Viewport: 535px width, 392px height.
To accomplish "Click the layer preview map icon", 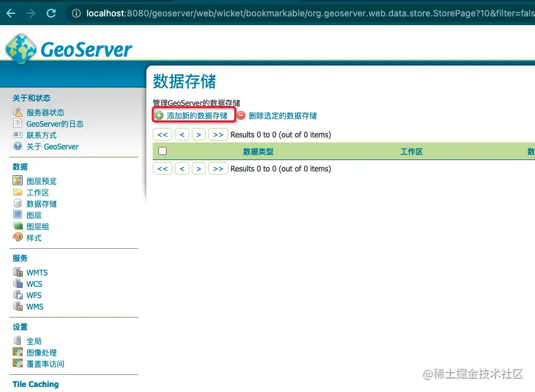I will click(x=18, y=180).
